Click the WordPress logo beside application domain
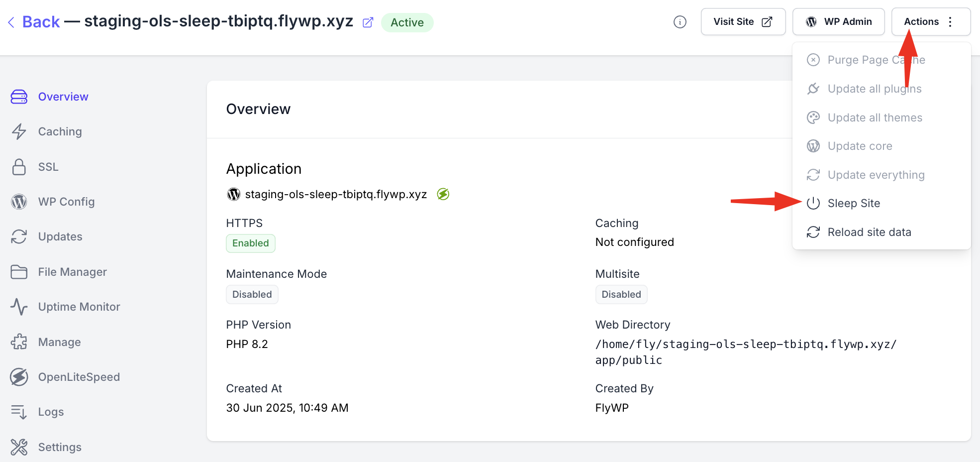Image resolution: width=980 pixels, height=462 pixels. click(x=234, y=194)
